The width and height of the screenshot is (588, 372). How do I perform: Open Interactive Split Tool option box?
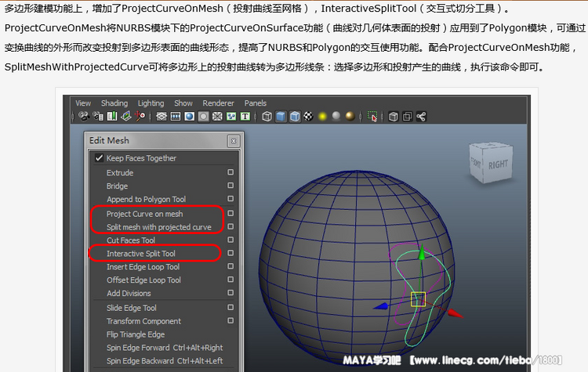pyautogui.click(x=230, y=253)
